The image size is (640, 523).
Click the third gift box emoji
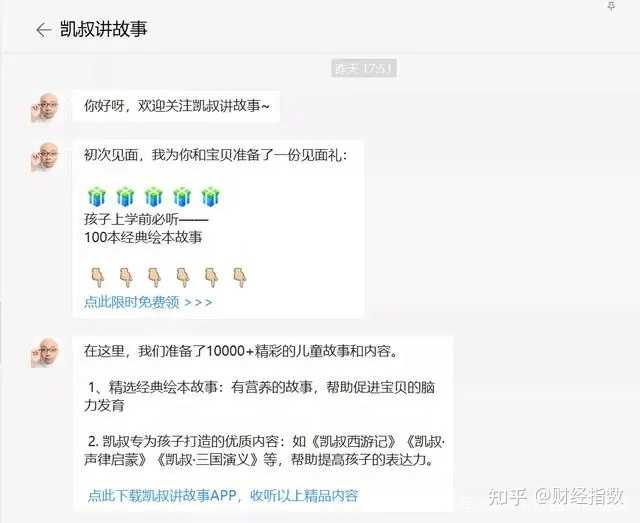153,196
